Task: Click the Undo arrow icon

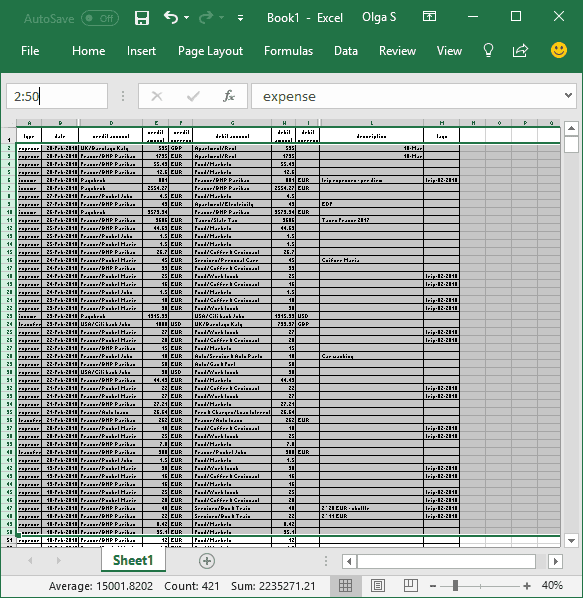Action: (x=170, y=18)
